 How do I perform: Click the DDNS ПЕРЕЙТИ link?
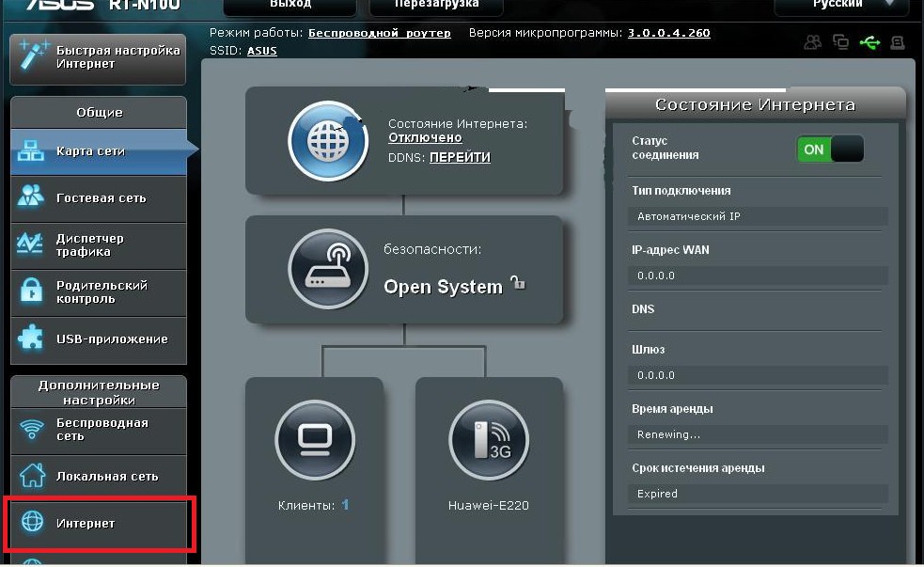(460, 157)
